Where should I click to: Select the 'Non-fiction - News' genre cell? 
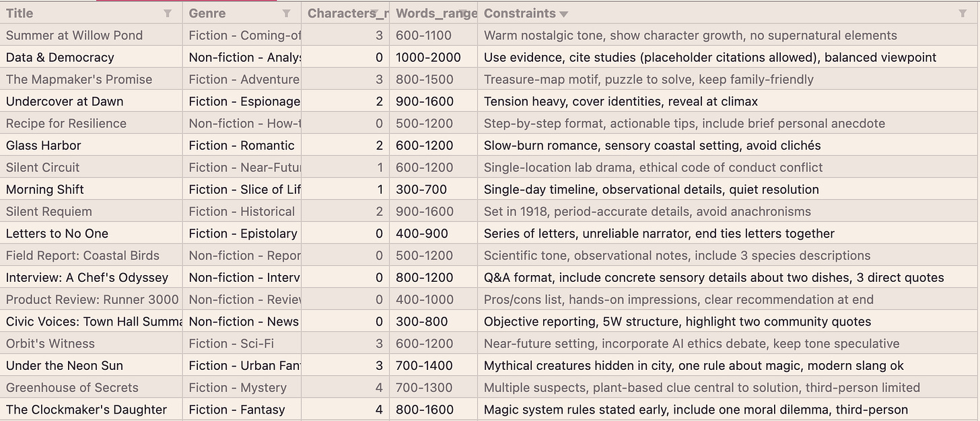click(x=242, y=321)
